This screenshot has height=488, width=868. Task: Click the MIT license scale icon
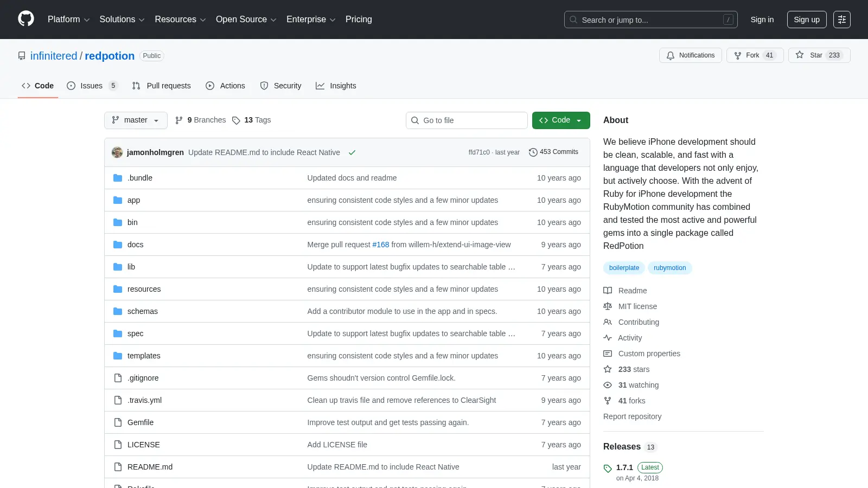608,306
